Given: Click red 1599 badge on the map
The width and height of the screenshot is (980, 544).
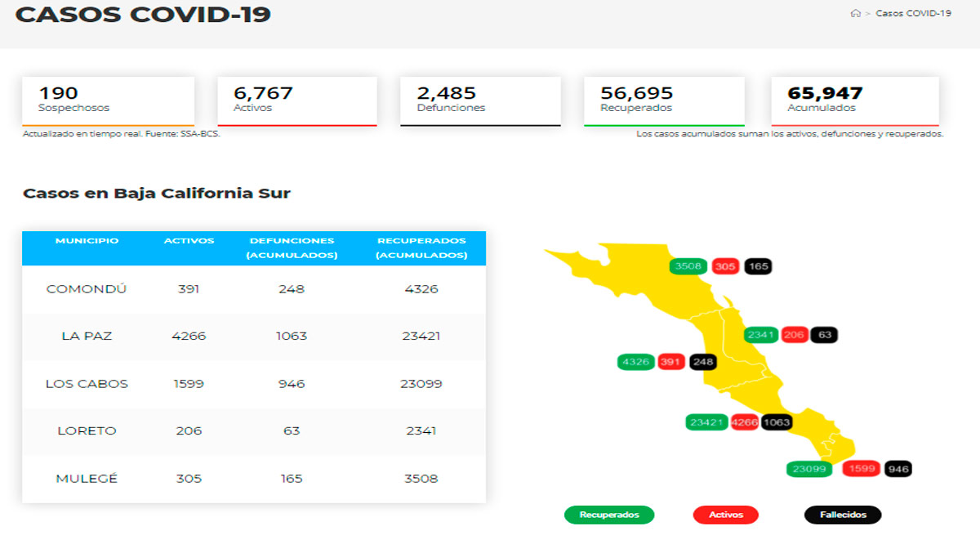Looking at the screenshot, I should click(862, 469).
